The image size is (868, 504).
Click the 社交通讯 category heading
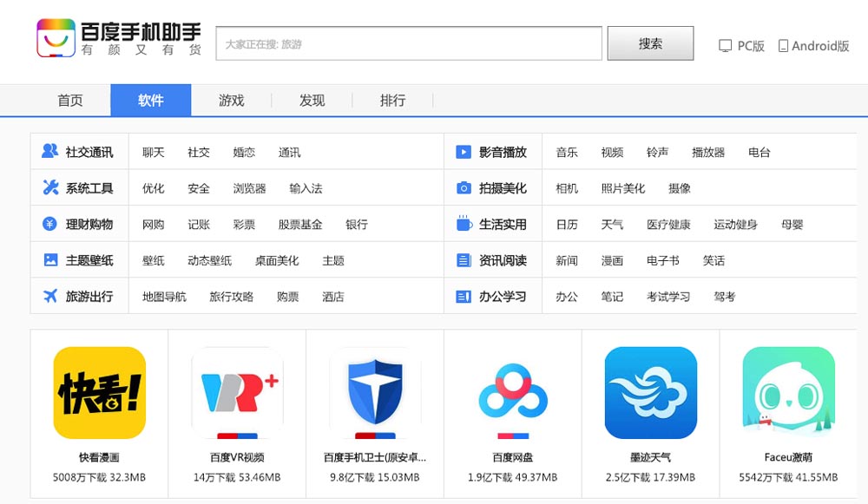click(x=89, y=152)
